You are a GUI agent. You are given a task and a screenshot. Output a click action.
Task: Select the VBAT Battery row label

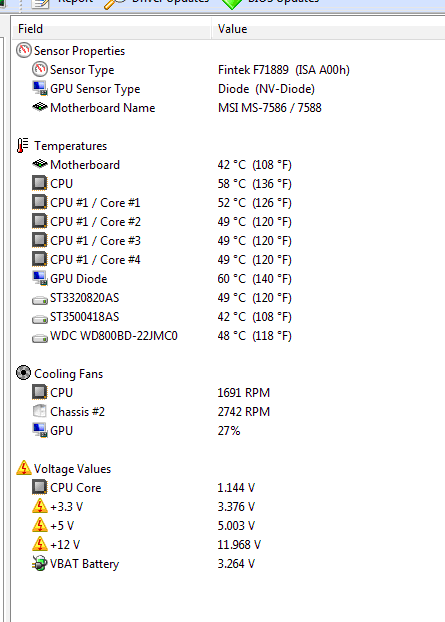click(x=84, y=564)
